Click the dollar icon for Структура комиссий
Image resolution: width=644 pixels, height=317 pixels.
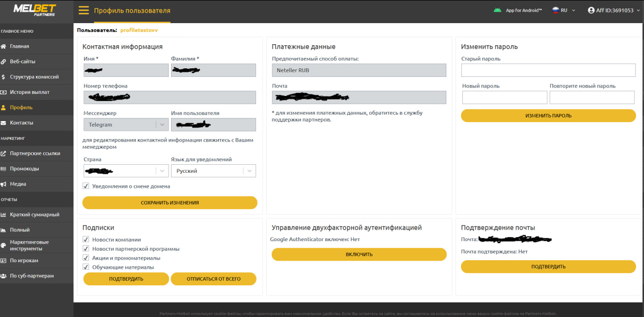[x=4, y=77]
